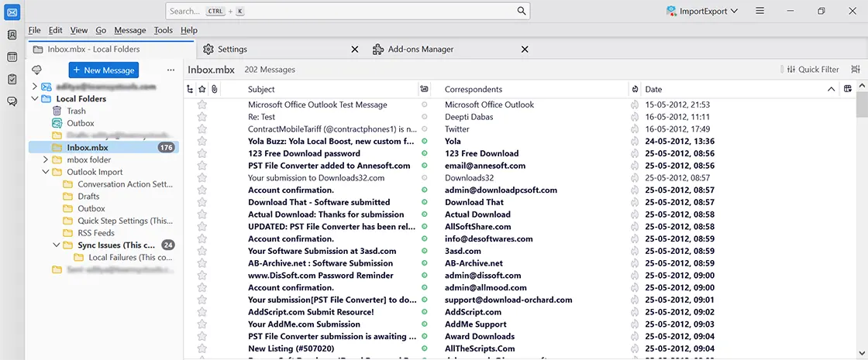Click the thread column header icon
This screenshot has height=360, width=868.
[x=190, y=89]
